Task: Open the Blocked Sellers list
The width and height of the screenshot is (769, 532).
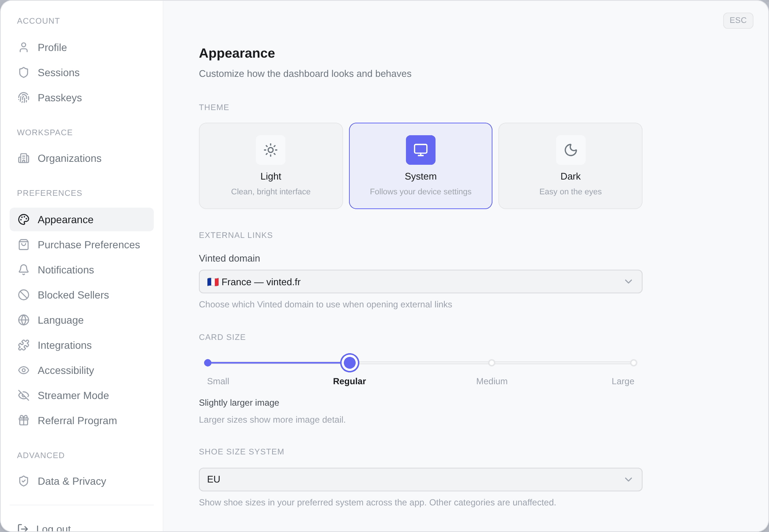Action: (82, 295)
